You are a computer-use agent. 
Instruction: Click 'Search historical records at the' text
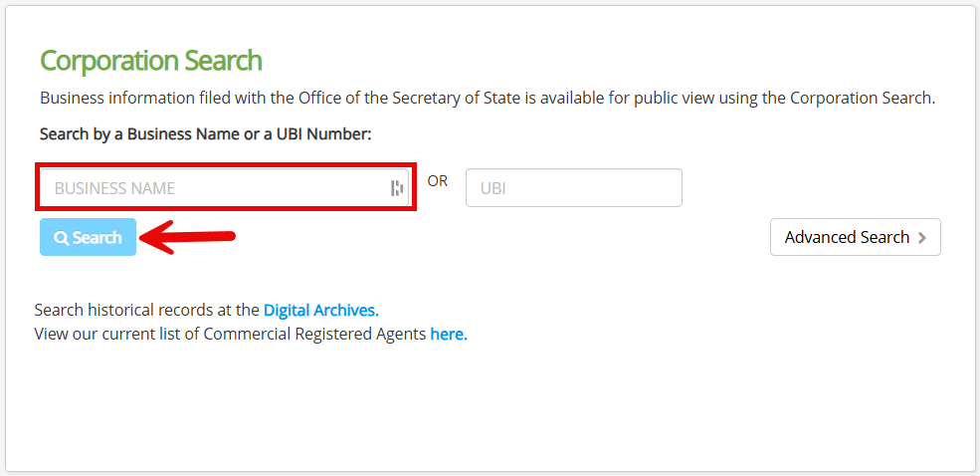147,311
